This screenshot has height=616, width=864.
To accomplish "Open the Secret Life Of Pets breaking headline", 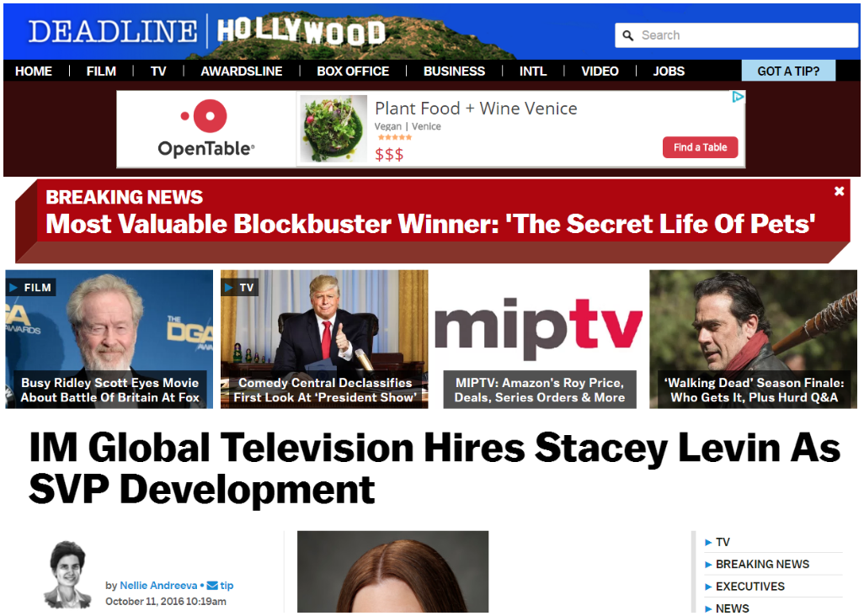I will point(430,224).
